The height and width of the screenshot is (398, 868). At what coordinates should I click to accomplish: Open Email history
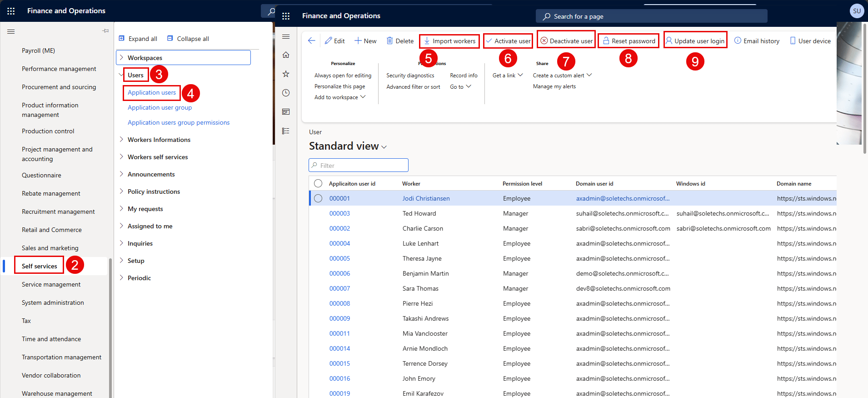[757, 41]
